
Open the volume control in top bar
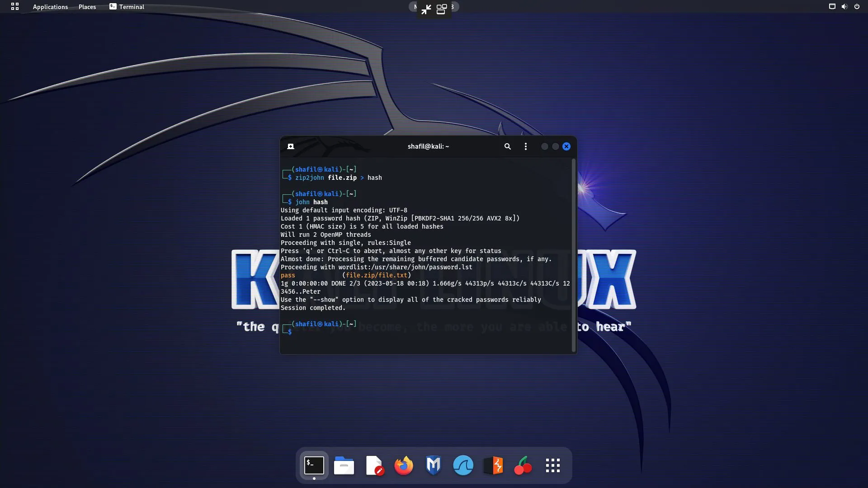(844, 7)
